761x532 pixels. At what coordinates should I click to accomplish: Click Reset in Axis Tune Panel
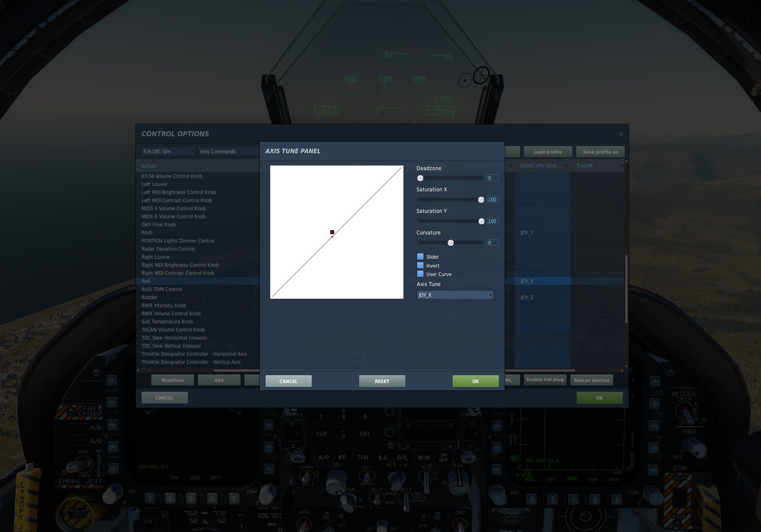(x=382, y=381)
